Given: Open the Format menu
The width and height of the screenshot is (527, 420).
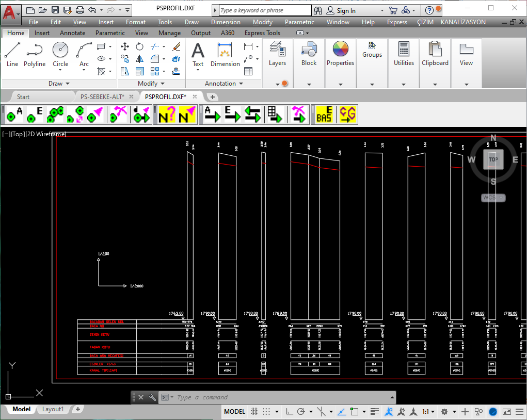Looking at the screenshot, I should coord(135,22).
